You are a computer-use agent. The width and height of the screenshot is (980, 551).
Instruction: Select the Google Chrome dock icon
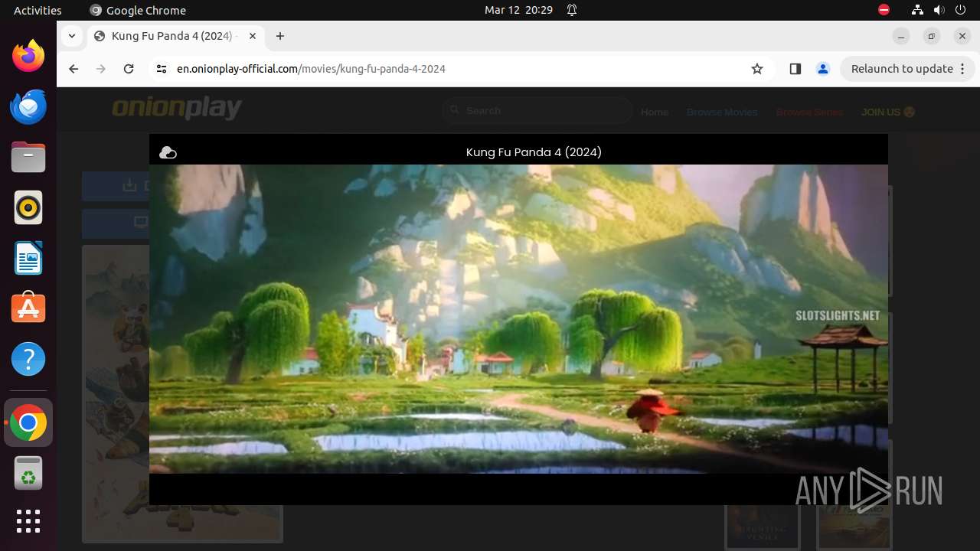pyautogui.click(x=28, y=422)
